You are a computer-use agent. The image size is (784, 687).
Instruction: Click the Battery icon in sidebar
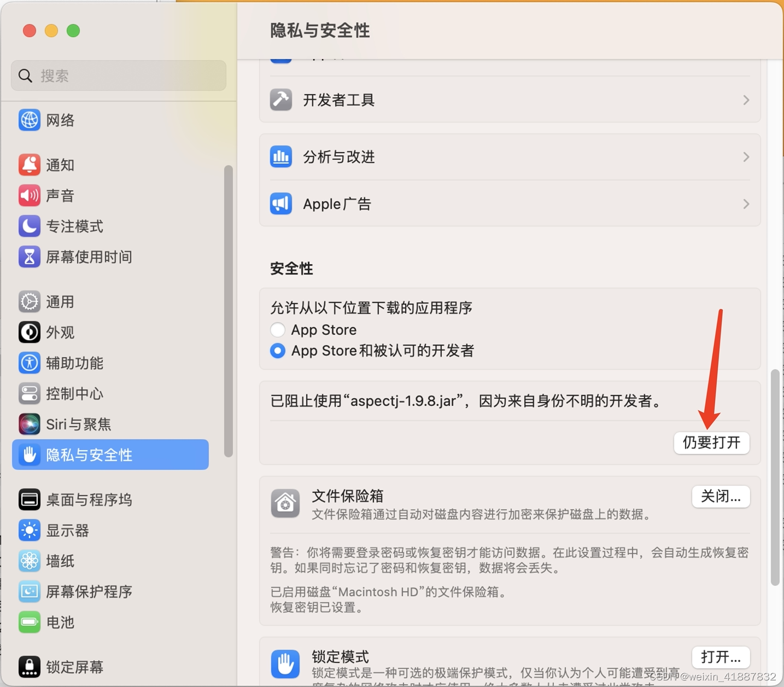click(x=30, y=622)
